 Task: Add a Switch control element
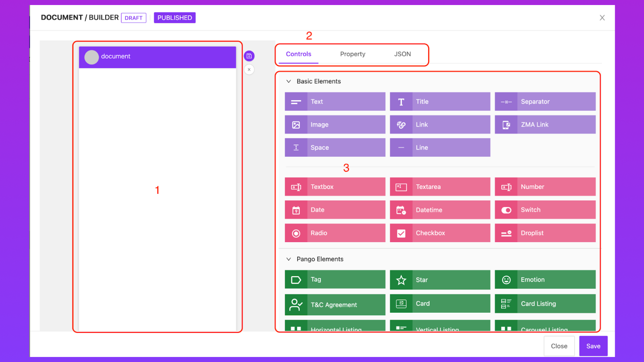pos(545,210)
